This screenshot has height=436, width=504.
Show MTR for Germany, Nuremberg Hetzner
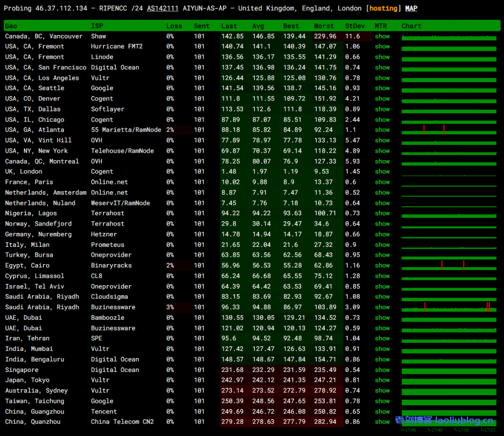click(x=382, y=235)
